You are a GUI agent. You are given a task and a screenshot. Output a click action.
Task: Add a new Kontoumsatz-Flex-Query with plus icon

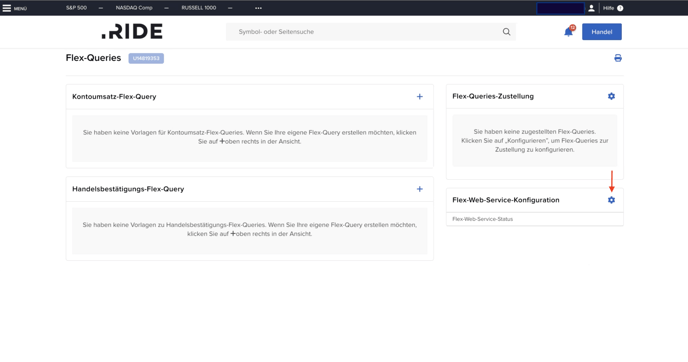point(420,97)
